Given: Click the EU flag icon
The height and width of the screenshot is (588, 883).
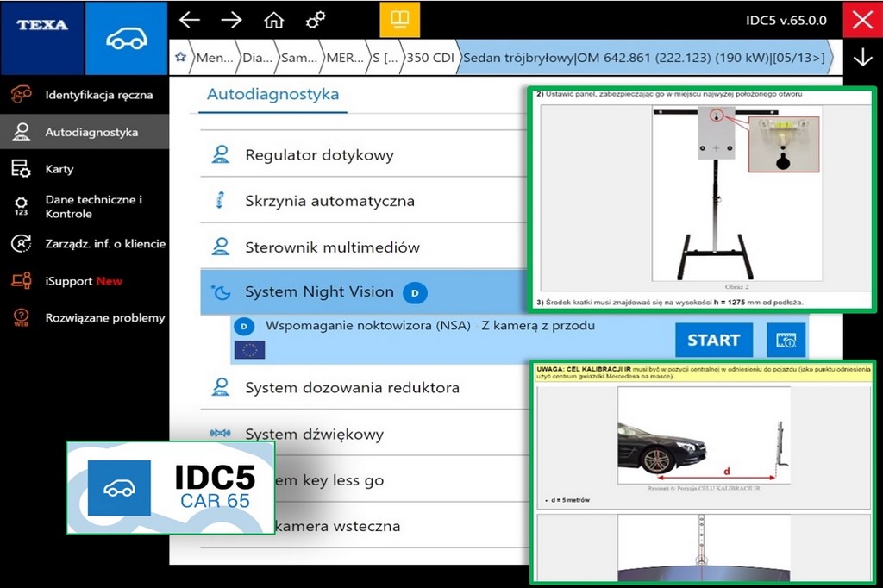Looking at the screenshot, I should (x=249, y=350).
